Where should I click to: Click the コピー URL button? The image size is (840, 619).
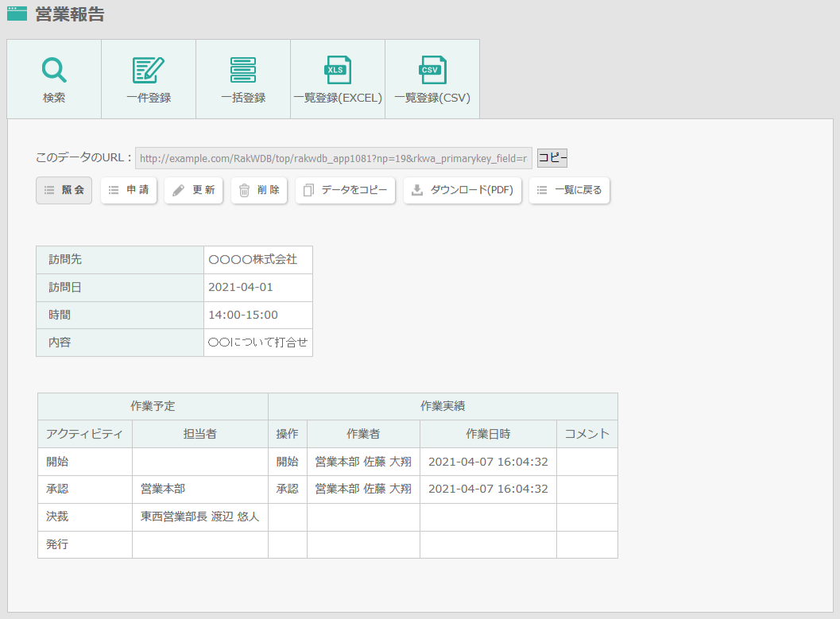click(x=552, y=158)
